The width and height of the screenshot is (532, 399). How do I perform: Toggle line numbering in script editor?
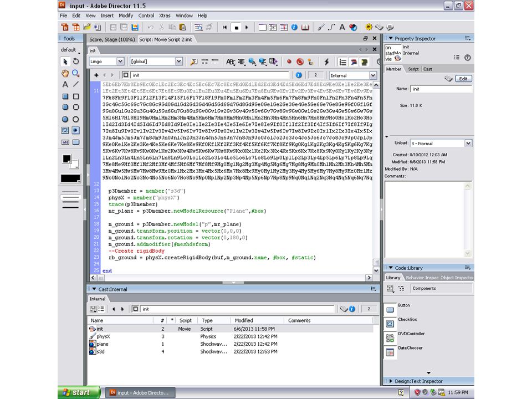tap(343, 62)
